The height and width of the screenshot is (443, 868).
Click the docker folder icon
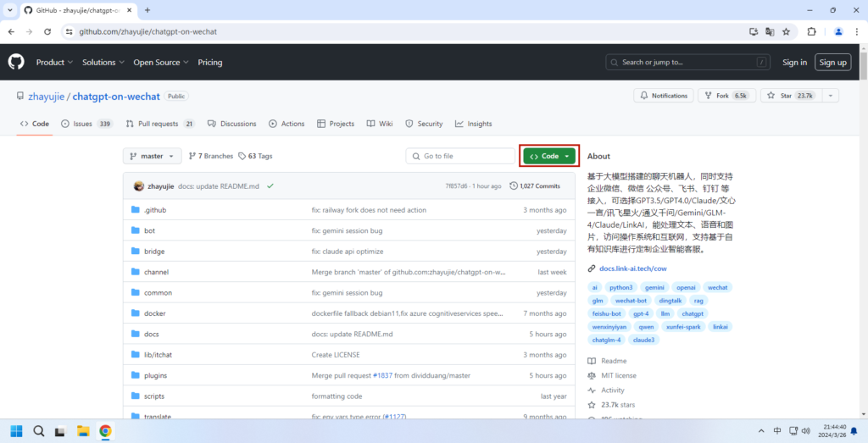[135, 313]
